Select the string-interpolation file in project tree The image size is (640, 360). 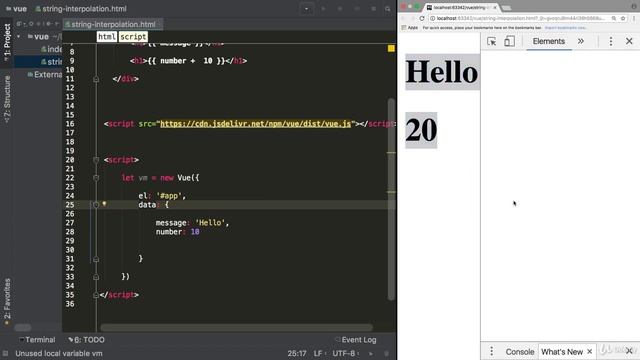[x=51, y=62]
